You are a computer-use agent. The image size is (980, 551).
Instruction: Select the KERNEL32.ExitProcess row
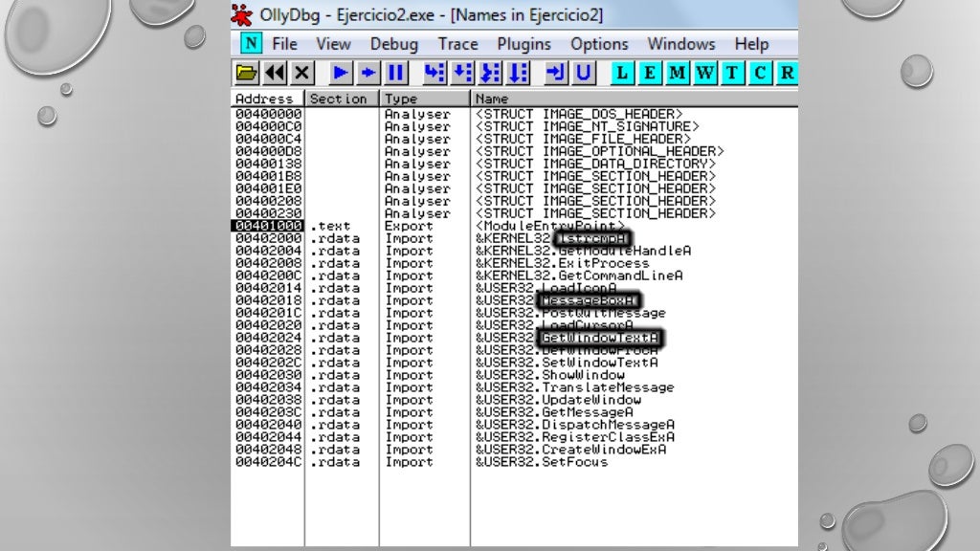(514, 263)
